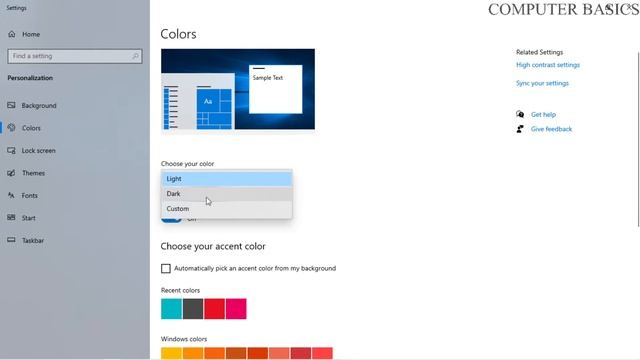Click the Background picture icon
The image size is (640, 360).
pyautogui.click(x=11, y=105)
